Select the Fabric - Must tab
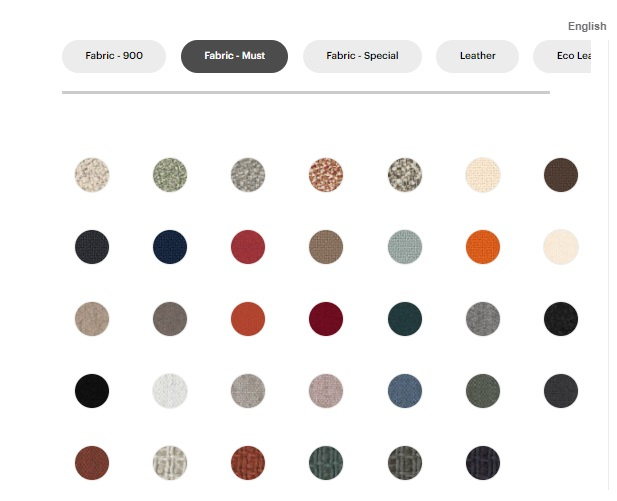 tap(234, 56)
